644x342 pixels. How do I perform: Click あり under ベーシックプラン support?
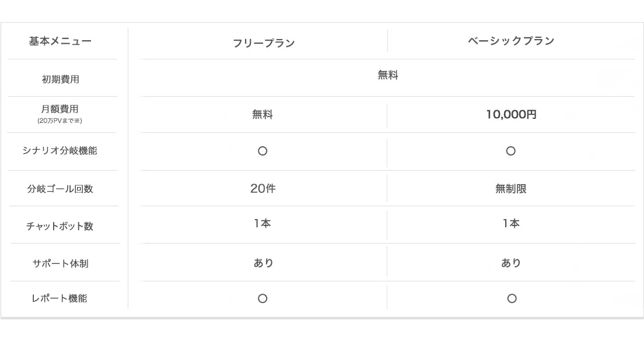511,263
